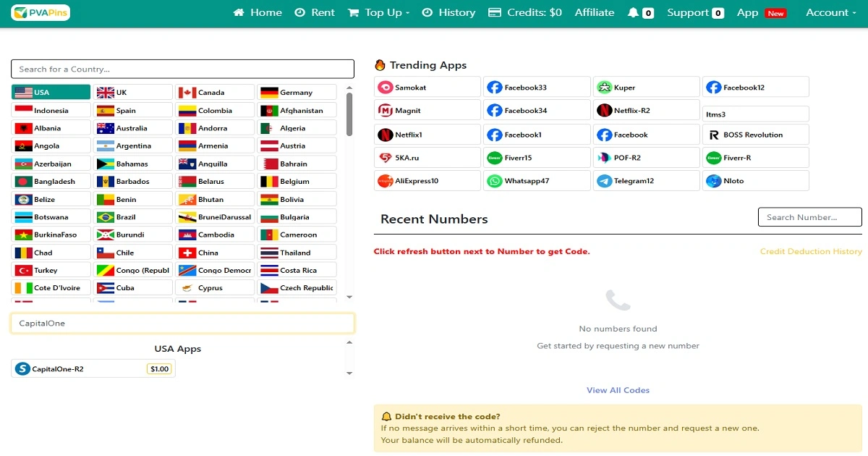Select Belgium from the countries

[297, 181]
